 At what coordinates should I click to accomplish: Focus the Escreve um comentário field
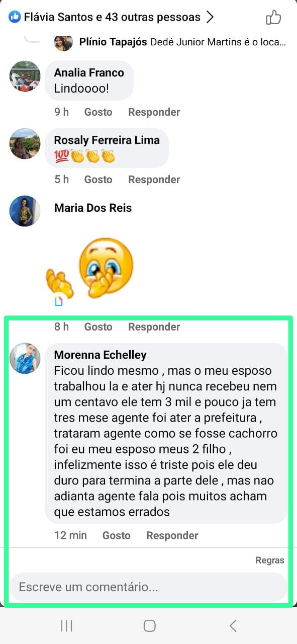pos(149,587)
